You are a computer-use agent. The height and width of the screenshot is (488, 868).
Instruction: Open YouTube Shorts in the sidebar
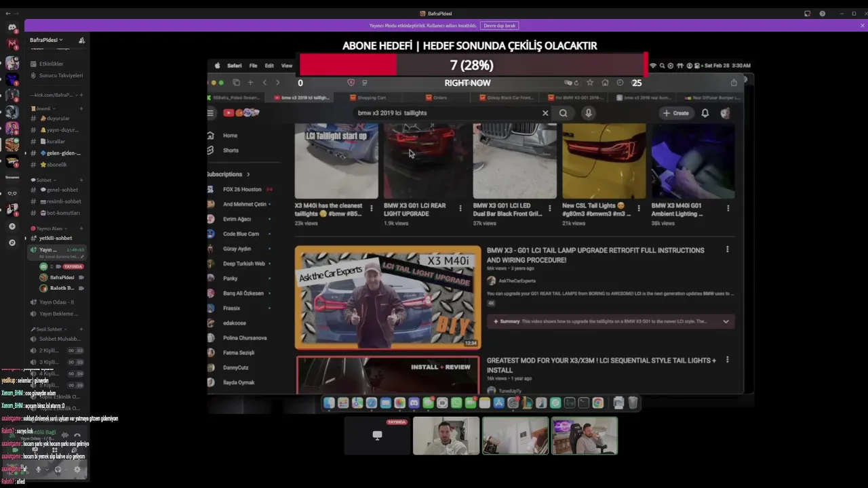coord(231,150)
